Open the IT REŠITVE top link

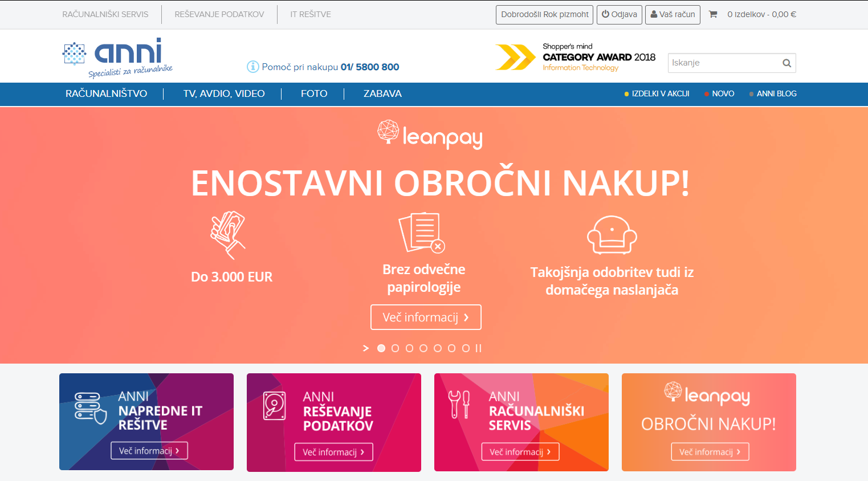click(311, 14)
